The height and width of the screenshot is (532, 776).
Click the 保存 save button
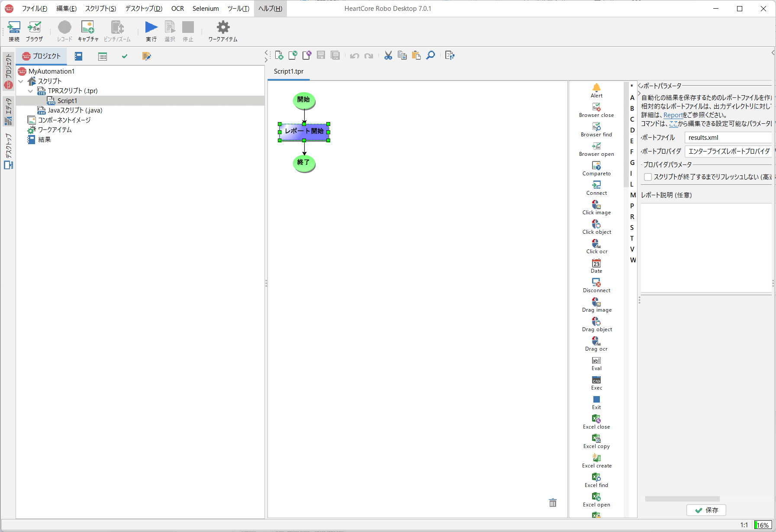706,510
